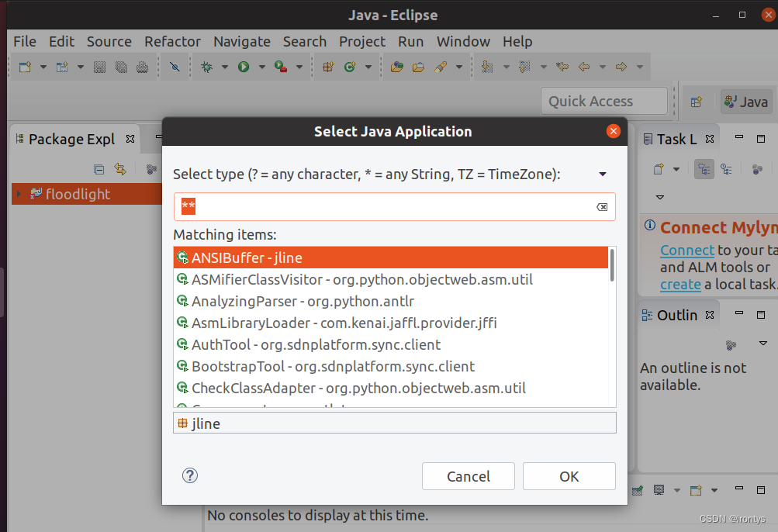Image resolution: width=778 pixels, height=532 pixels.
Task: Toggle Scheduled view in Task List
Action: (726, 169)
